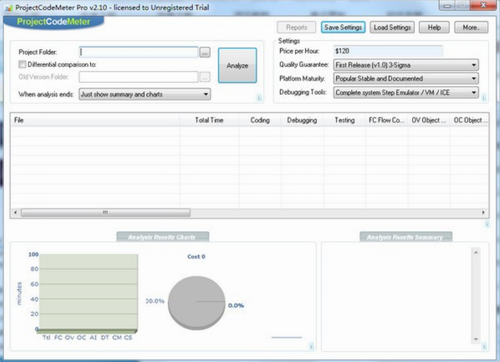500x362 pixels.
Task: Click up arrow of summary panel scrollbar
Action: pyautogui.click(x=476, y=252)
